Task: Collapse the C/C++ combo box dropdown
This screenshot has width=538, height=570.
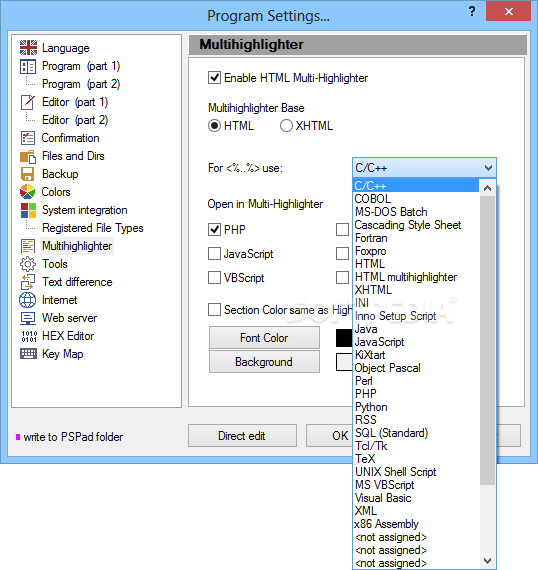Action: click(x=488, y=168)
